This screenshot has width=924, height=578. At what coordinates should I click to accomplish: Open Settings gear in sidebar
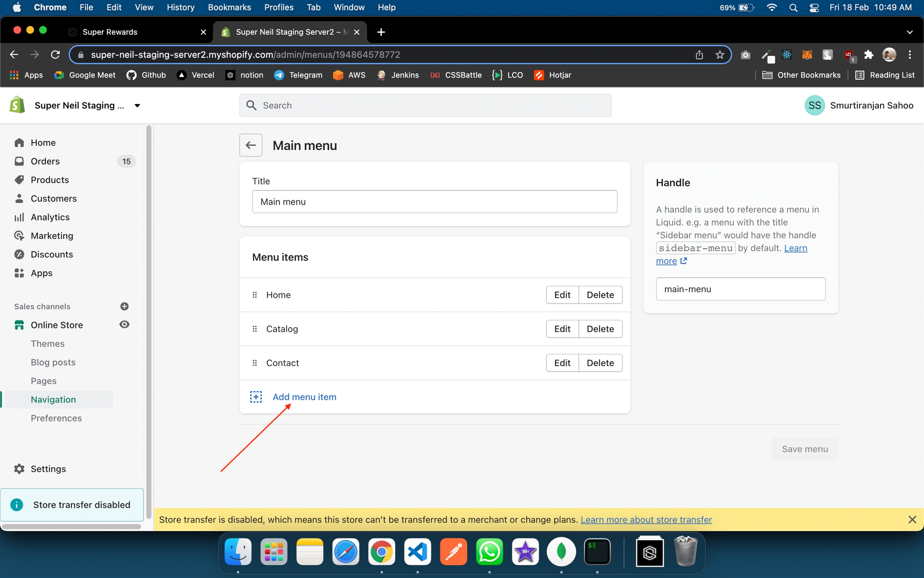pyautogui.click(x=19, y=469)
